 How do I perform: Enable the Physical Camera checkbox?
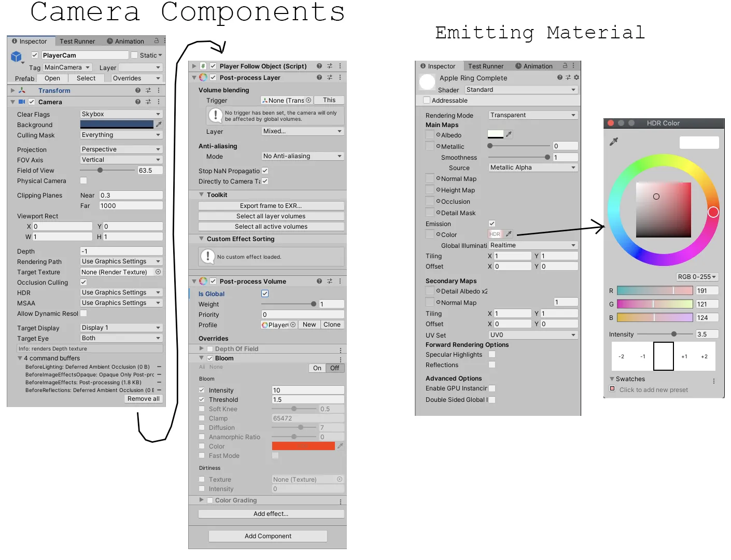83,180
